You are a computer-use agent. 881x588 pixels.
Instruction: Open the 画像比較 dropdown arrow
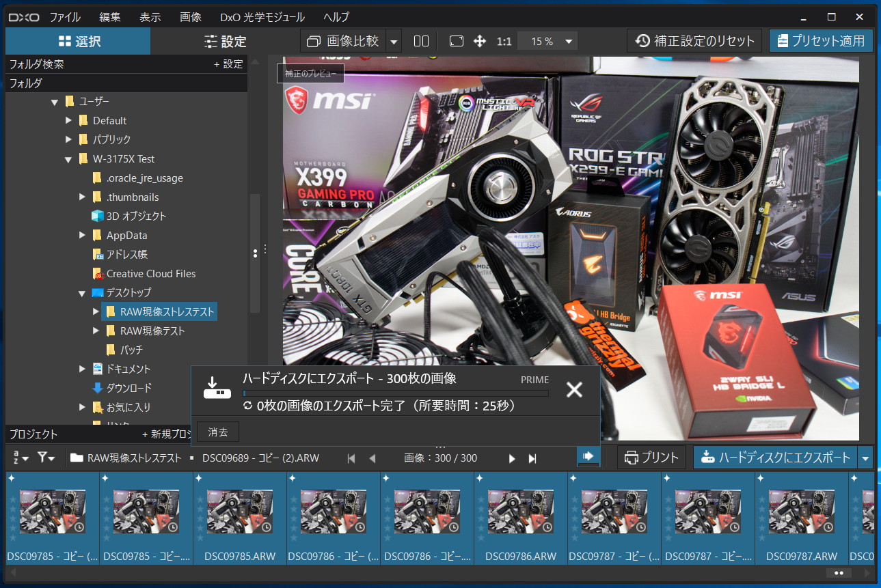coord(394,42)
